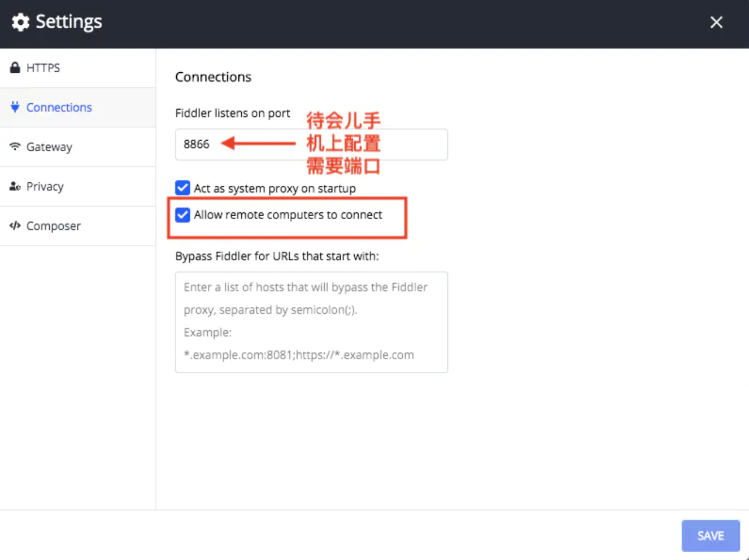Switch to the Gateway tab

(78, 147)
